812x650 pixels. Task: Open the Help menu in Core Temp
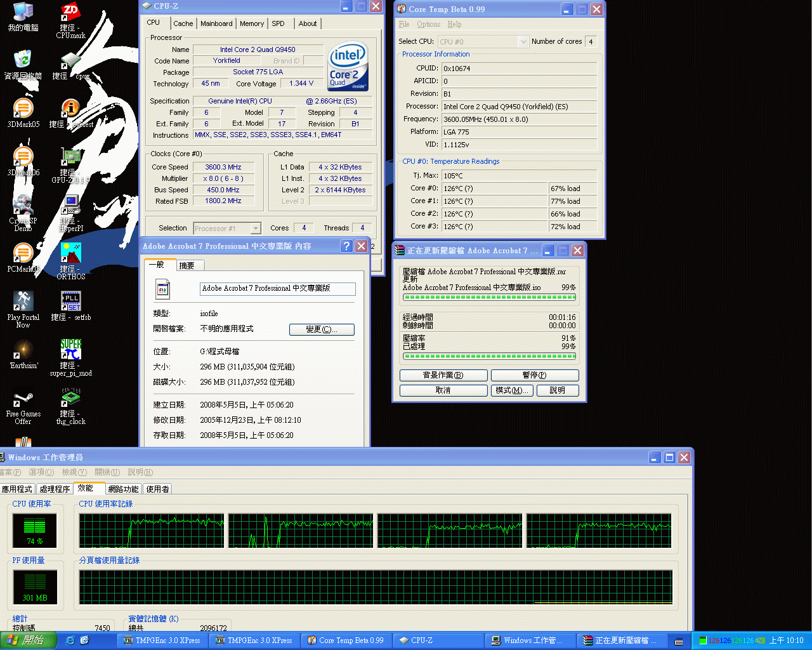pos(454,24)
